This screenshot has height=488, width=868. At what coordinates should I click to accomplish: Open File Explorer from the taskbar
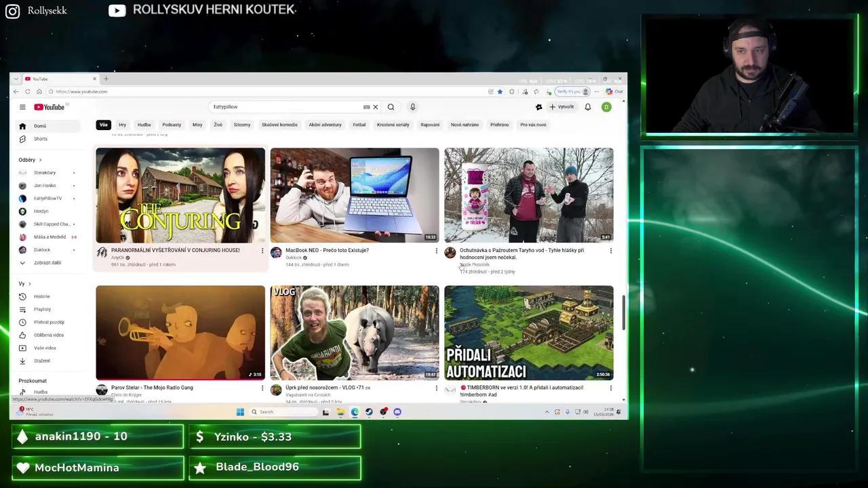340,412
